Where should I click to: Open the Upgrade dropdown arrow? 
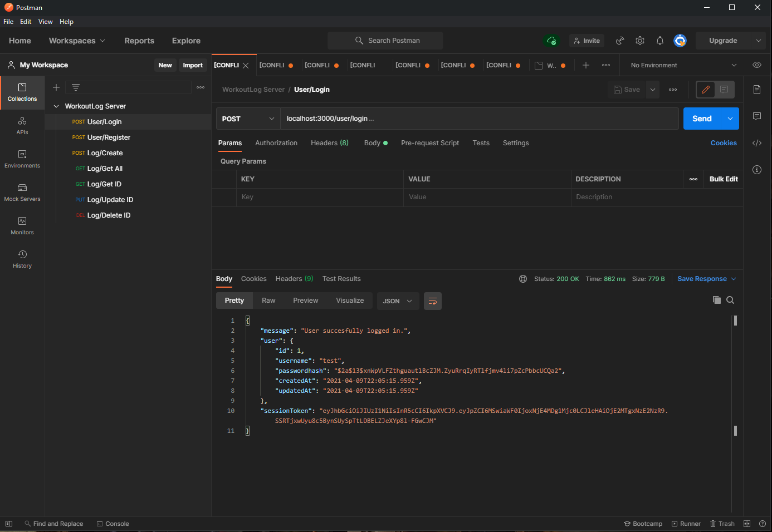point(759,41)
